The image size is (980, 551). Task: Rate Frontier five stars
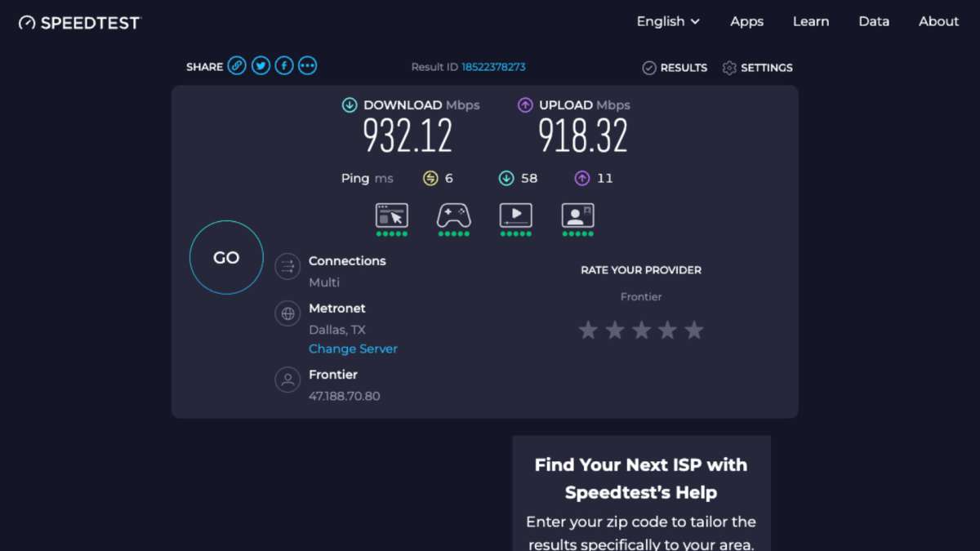pyautogui.click(x=693, y=330)
